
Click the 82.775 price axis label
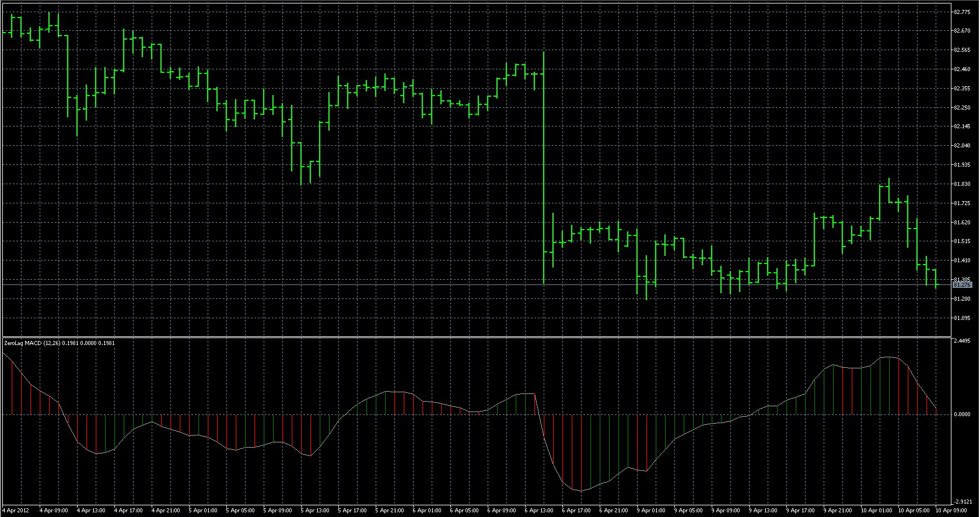click(962, 12)
